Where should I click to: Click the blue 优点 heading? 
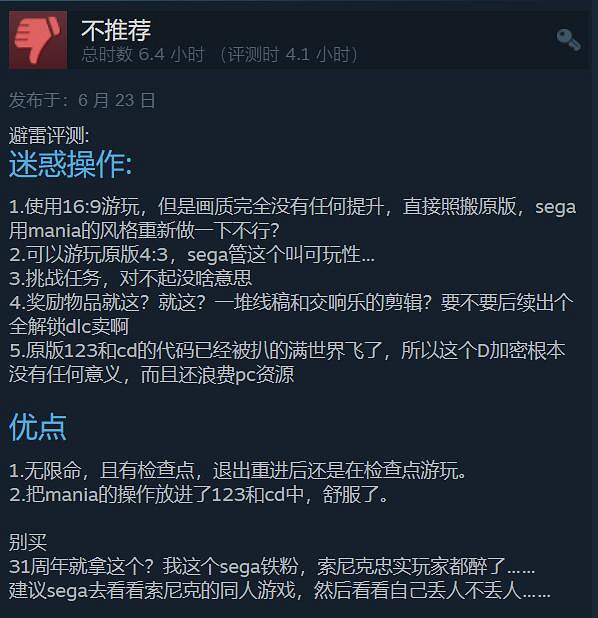(x=37, y=427)
